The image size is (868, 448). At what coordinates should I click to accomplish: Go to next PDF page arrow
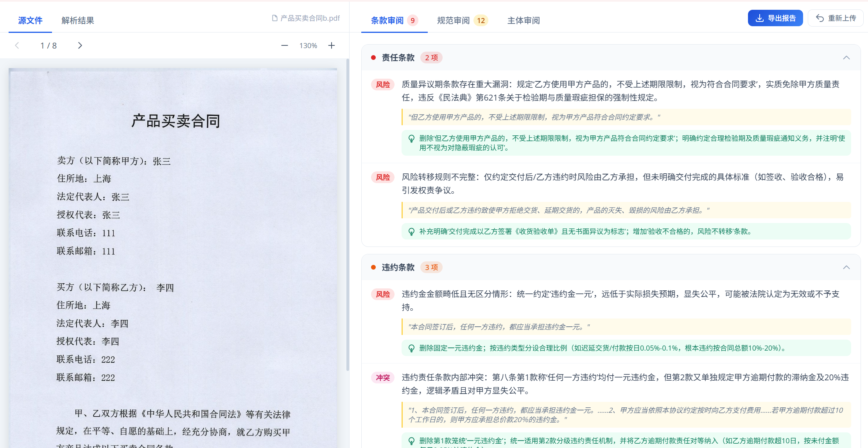pos(80,45)
